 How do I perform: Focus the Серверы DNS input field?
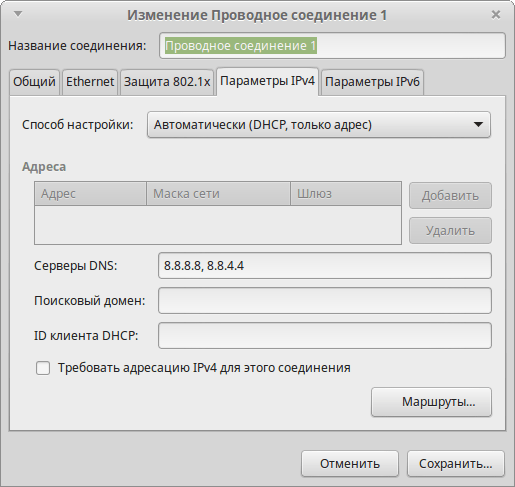coord(325,266)
